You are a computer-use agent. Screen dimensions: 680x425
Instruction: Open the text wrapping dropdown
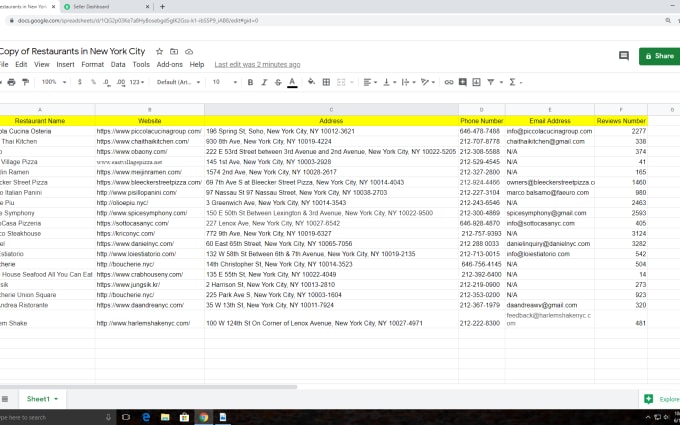click(x=409, y=82)
